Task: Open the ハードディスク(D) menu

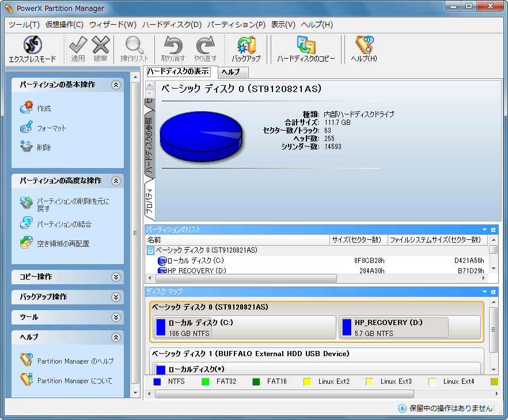Action: coord(172,25)
